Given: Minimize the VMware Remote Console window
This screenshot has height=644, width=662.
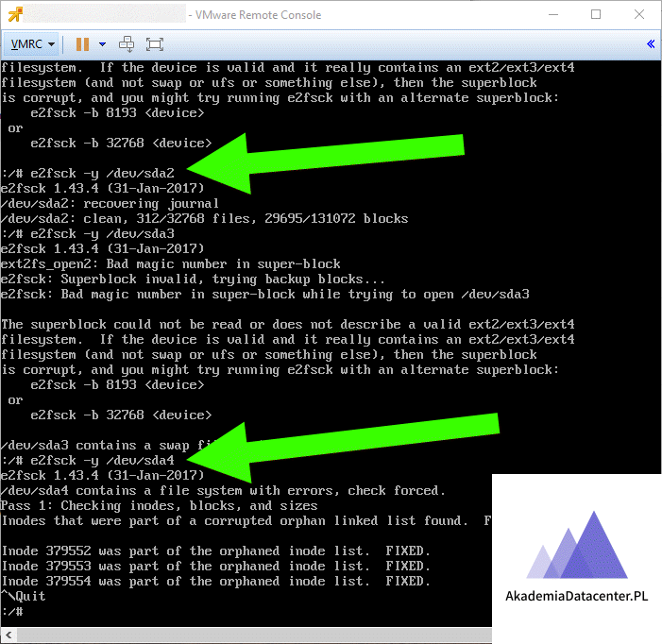Looking at the screenshot, I should click(x=552, y=14).
